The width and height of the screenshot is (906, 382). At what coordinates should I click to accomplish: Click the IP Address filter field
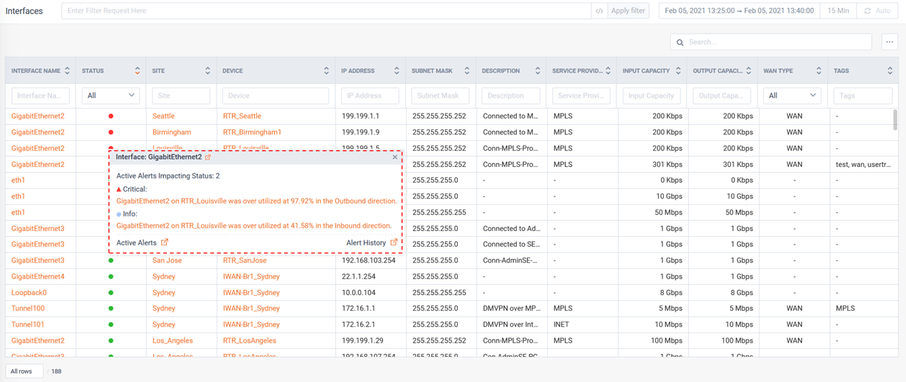tap(370, 95)
